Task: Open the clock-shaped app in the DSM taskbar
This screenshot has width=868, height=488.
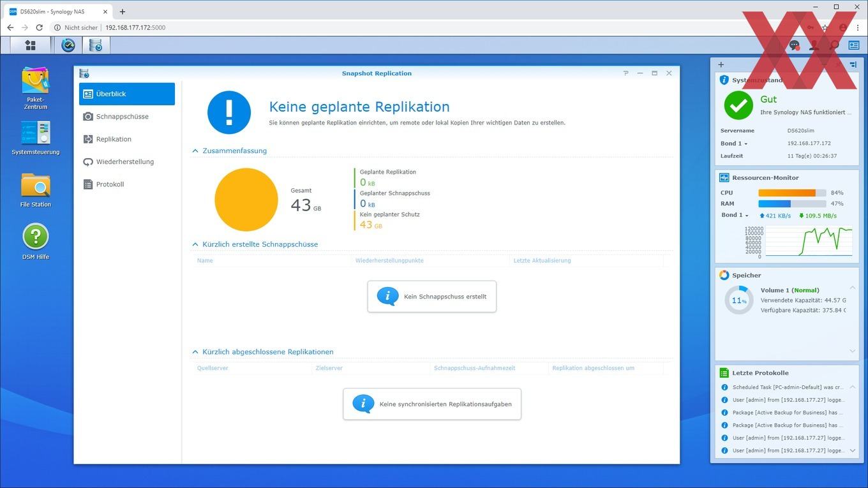Action: point(68,45)
